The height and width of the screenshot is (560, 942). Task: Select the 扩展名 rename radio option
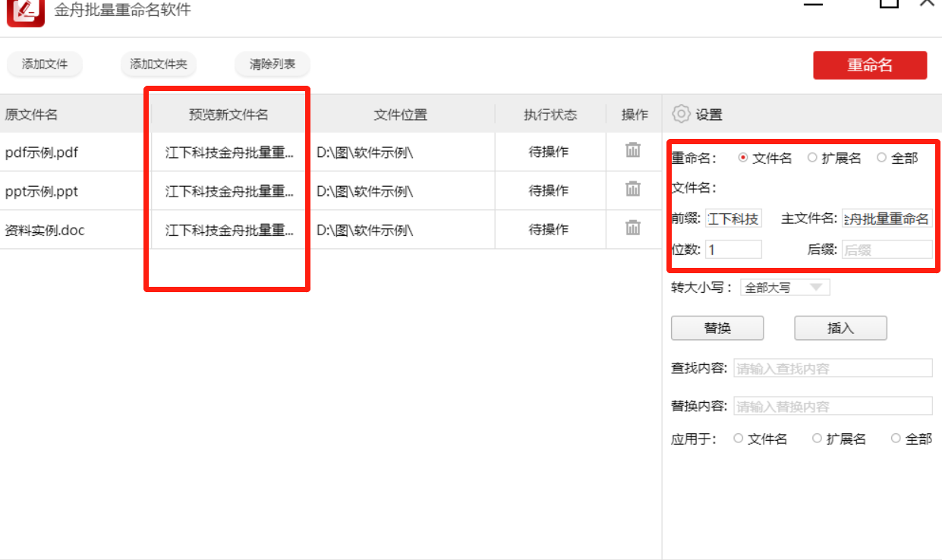(812, 158)
